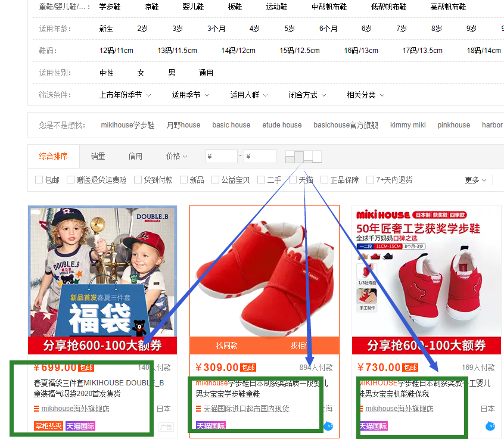The height and width of the screenshot is (439, 504).
Task: Open title 男女宝宝学步鞋童鞋
Action: [228, 394]
